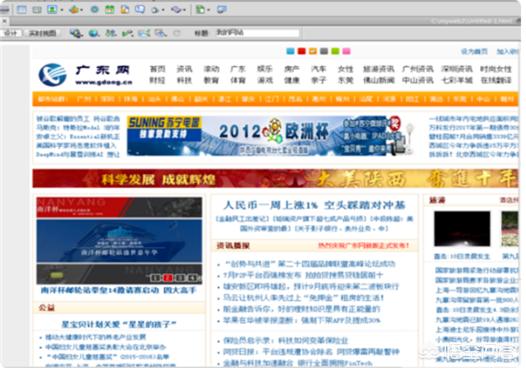Click the first globe icon after 实时视图
526x370 pixels.
76,33
